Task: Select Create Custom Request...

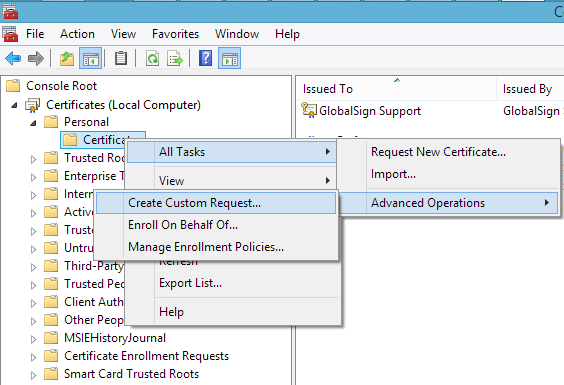Action: tap(216, 203)
